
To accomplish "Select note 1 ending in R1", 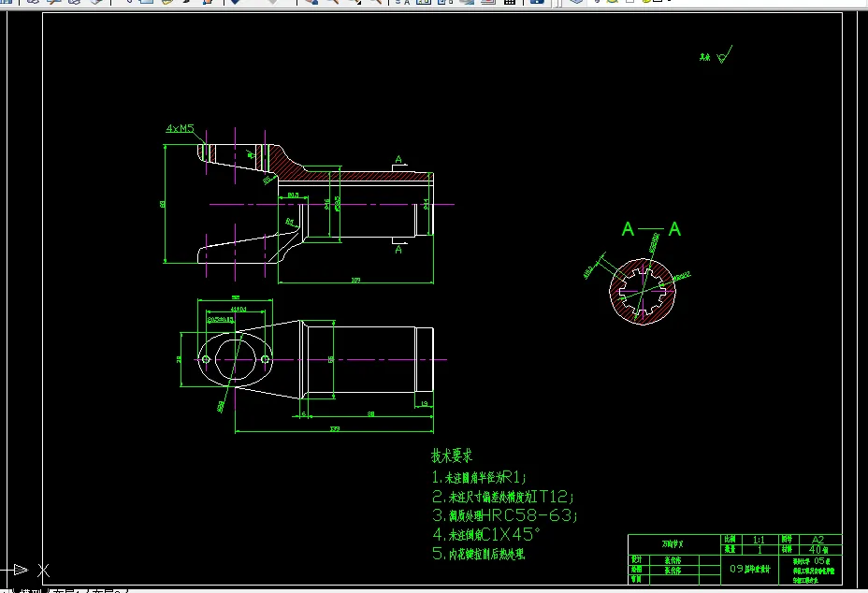I will (x=480, y=477).
